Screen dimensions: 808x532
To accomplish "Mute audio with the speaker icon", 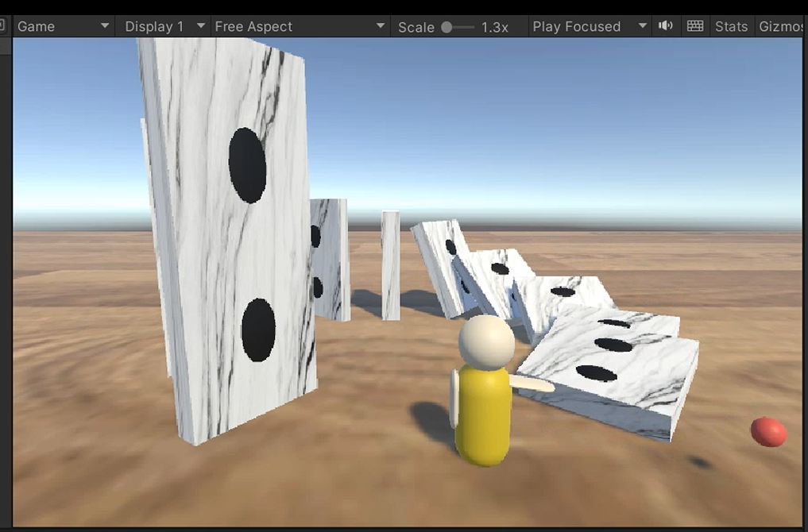I will [x=665, y=26].
